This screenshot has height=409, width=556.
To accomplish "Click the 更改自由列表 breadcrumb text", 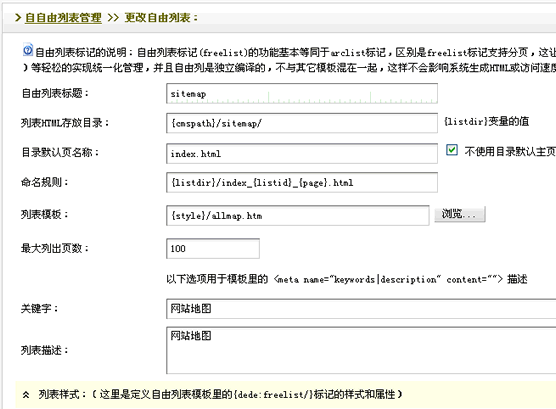I will (161, 18).
